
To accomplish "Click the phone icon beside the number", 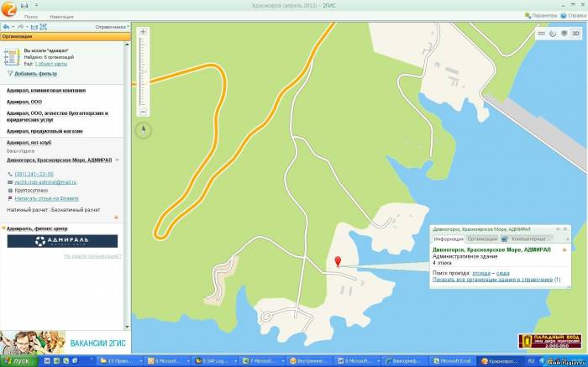I will [x=10, y=175].
